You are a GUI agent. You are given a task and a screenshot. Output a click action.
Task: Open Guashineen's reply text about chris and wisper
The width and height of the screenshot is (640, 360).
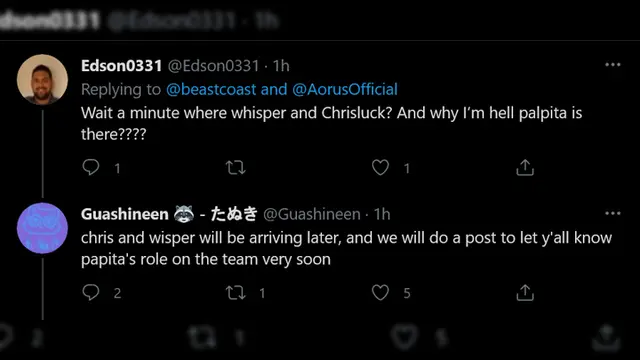click(346, 248)
